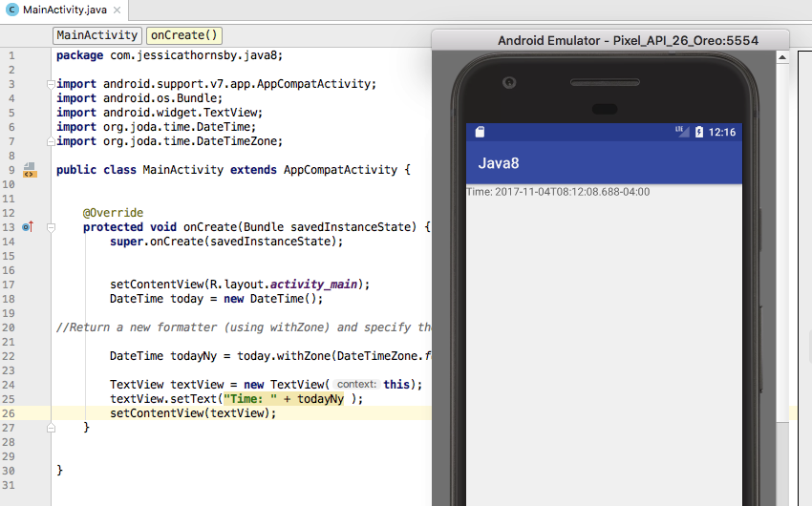Image resolution: width=812 pixels, height=506 pixels.
Task: Click the fold end marker at line 27
Action: 51,428
